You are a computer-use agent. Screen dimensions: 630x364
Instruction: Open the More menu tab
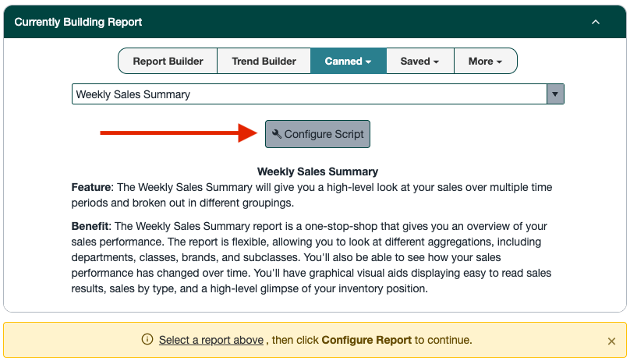[485, 61]
